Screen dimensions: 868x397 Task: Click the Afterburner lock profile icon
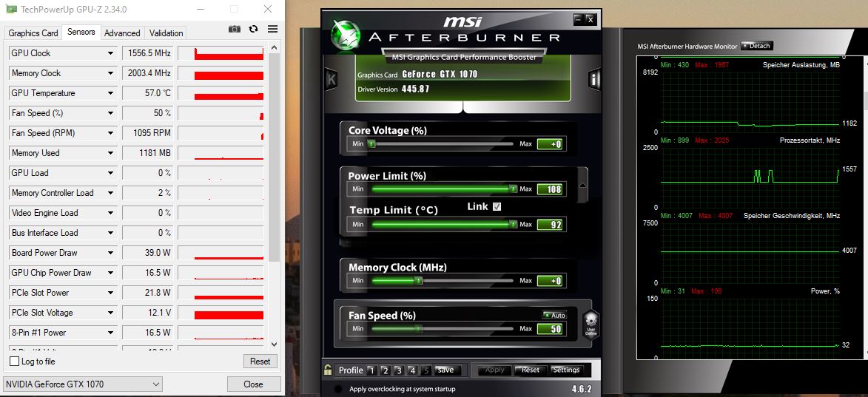329,370
